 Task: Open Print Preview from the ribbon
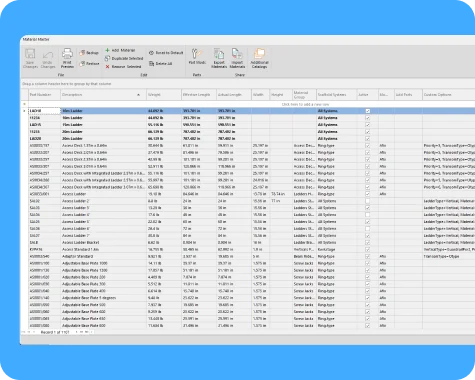67,58
